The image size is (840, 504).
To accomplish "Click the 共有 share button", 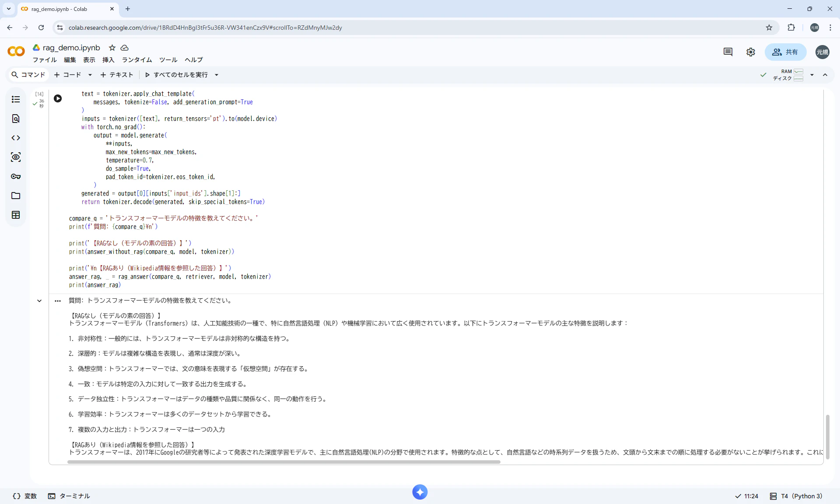I will tap(785, 52).
